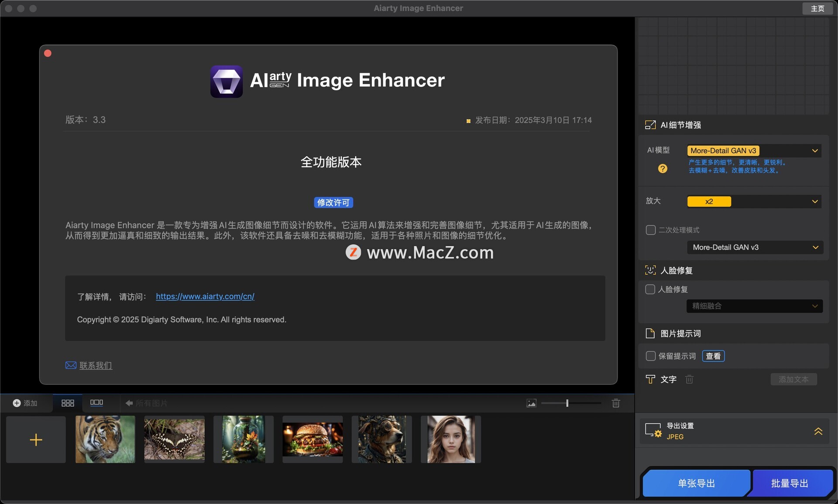Click the trash icon next to 文字
This screenshot has width=838, height=504.
(x=689, y=379)
